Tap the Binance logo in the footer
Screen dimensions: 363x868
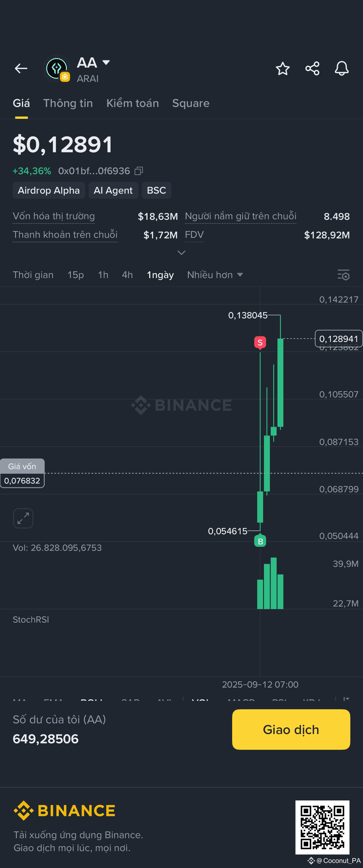coord(64,811)
